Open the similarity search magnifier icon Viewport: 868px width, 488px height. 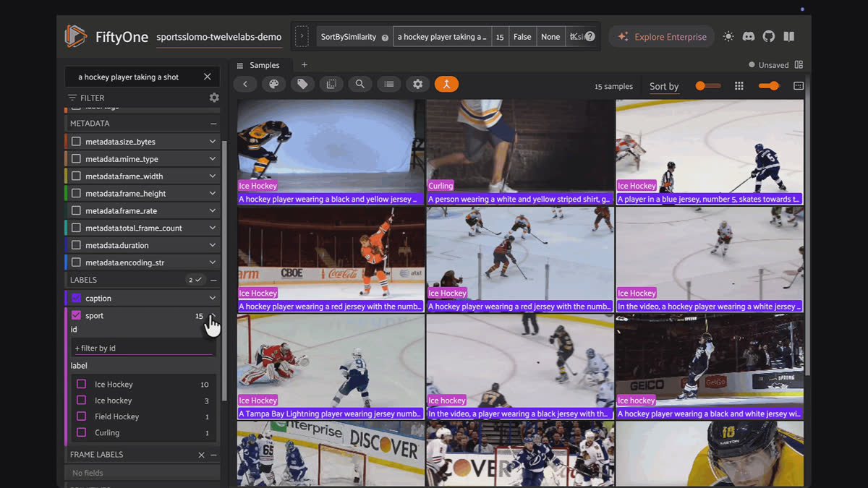click(x=360, y=85)
